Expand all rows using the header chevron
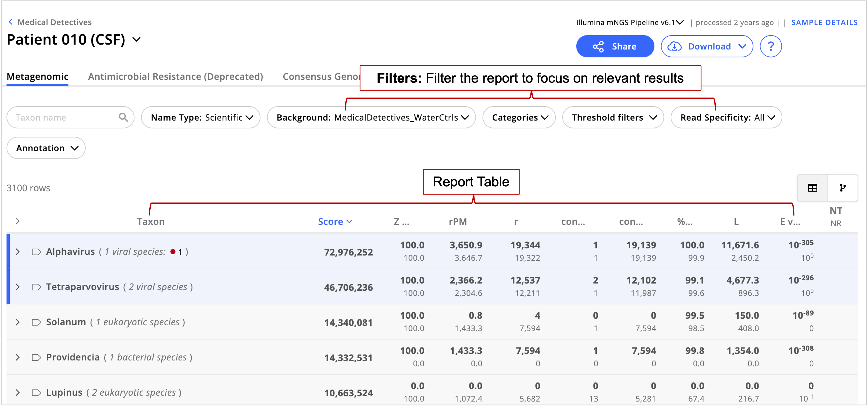Viewport: 868px width, 406px height. point(18,221)
